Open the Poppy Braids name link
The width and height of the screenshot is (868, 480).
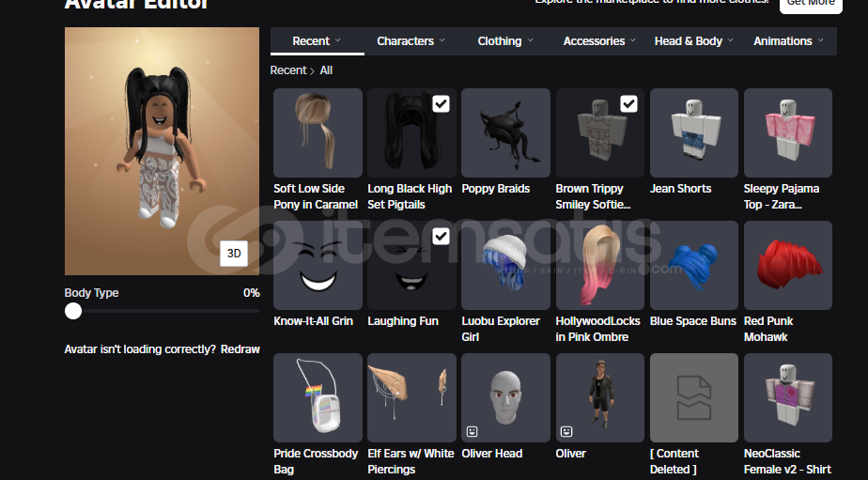point(495,189)
